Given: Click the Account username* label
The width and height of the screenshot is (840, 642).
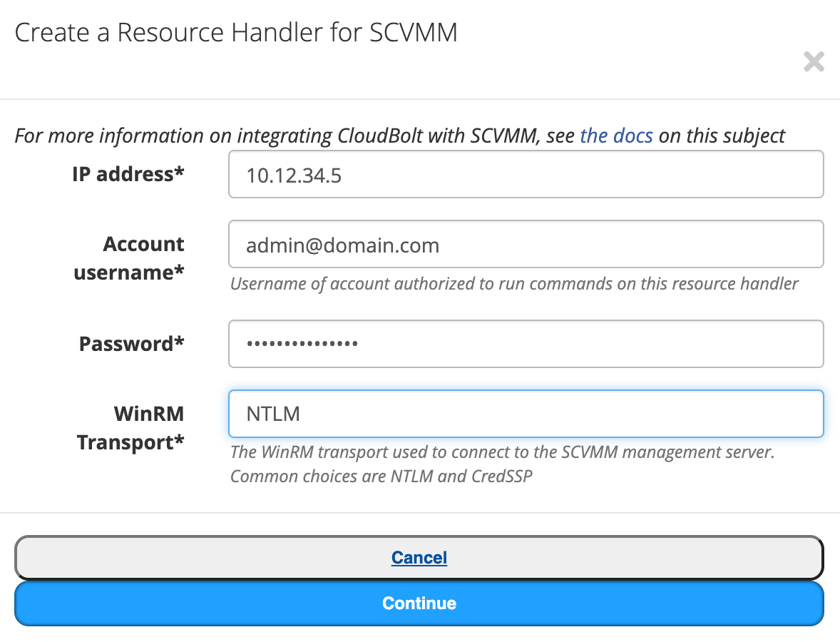Looking at the screenshot, I should (129, 258).
